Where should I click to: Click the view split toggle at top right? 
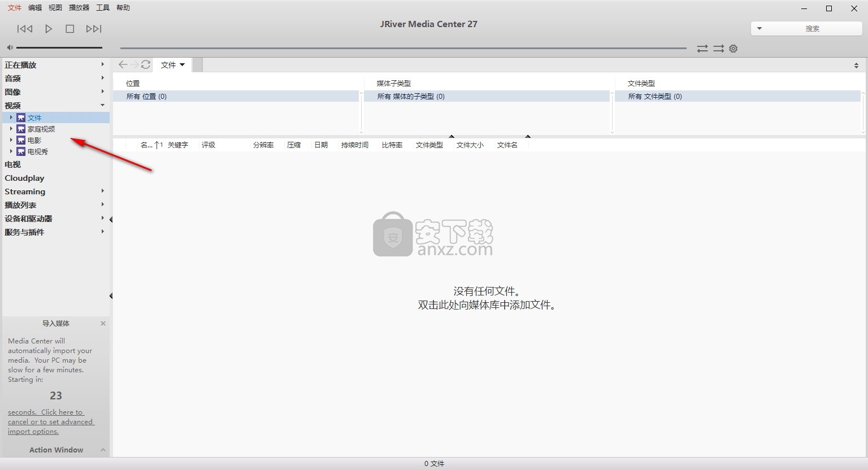tap(856, 66)
